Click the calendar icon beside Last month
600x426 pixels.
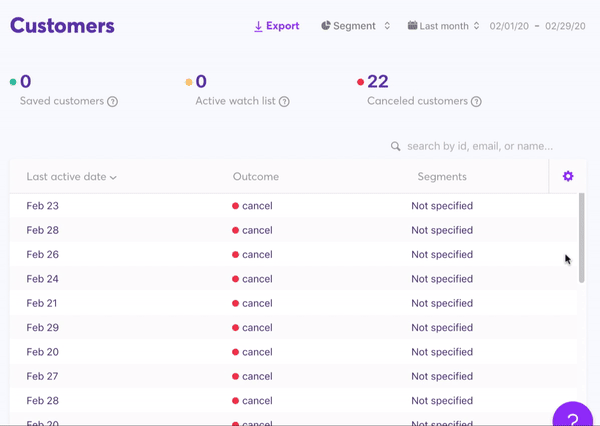[x=412, y=26]
